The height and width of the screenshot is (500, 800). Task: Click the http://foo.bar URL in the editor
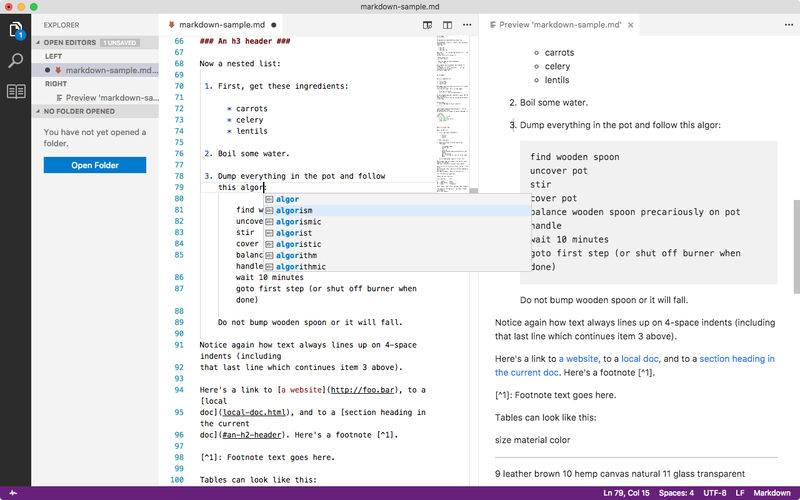click(x=363, y=390)
